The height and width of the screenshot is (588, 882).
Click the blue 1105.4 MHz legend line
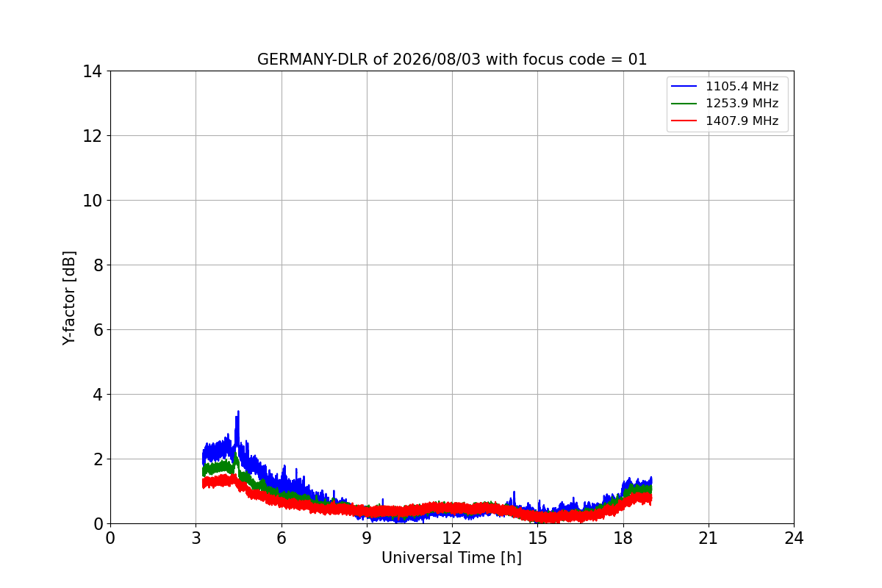(684, 87)
